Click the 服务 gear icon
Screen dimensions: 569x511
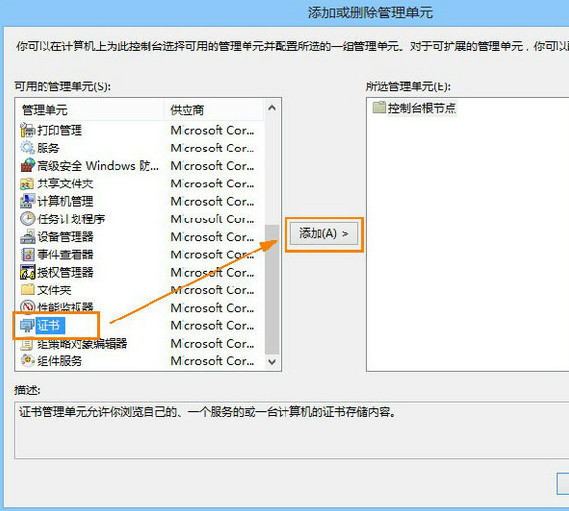pos(27,148)
